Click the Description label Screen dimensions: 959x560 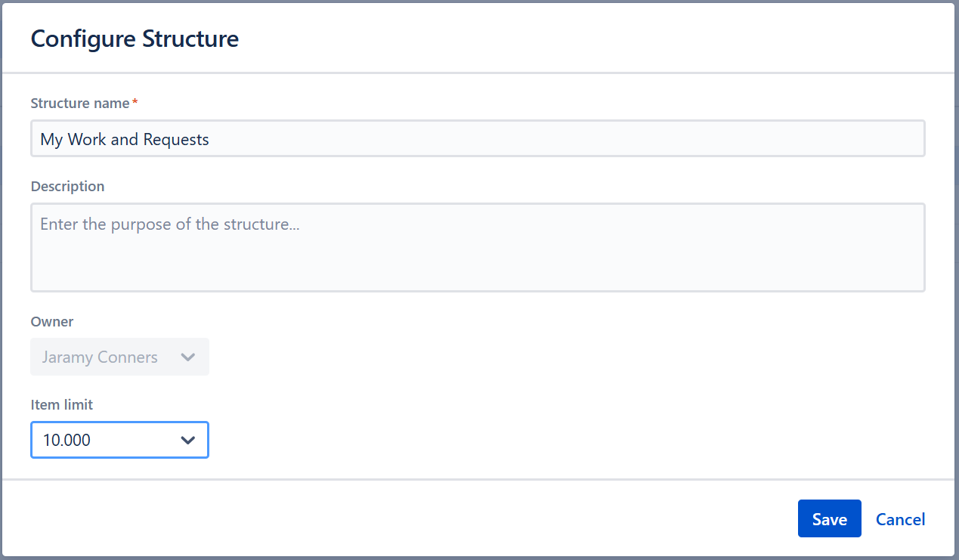[x=67, y=186]
